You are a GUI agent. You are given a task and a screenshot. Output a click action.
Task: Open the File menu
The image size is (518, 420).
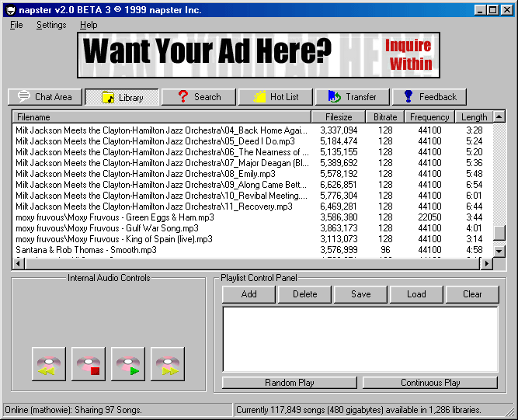tap(16, 25)
